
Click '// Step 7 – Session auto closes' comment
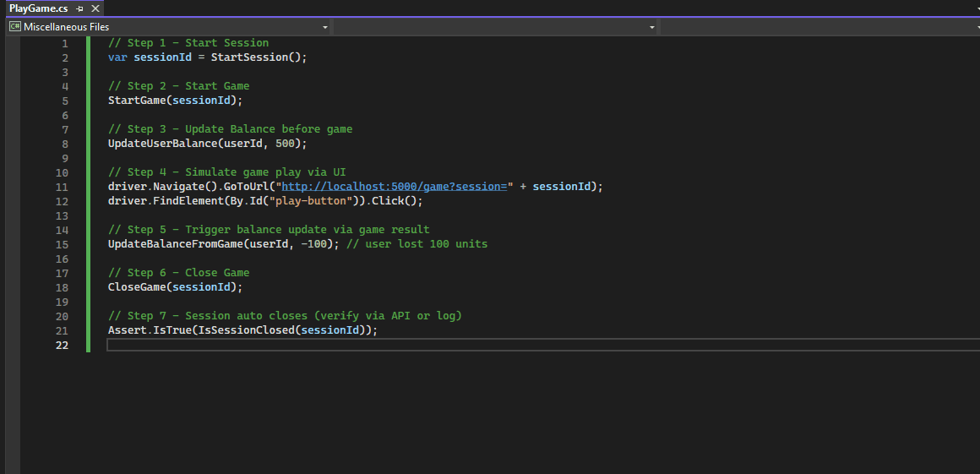coord(285,316)
